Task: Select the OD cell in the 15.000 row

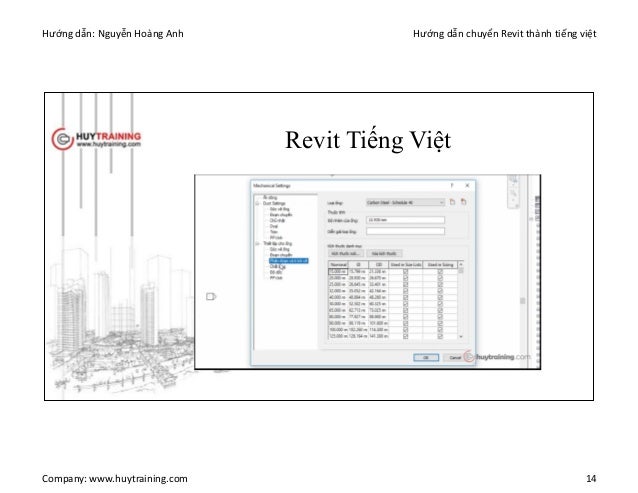Action: (379, 271)
